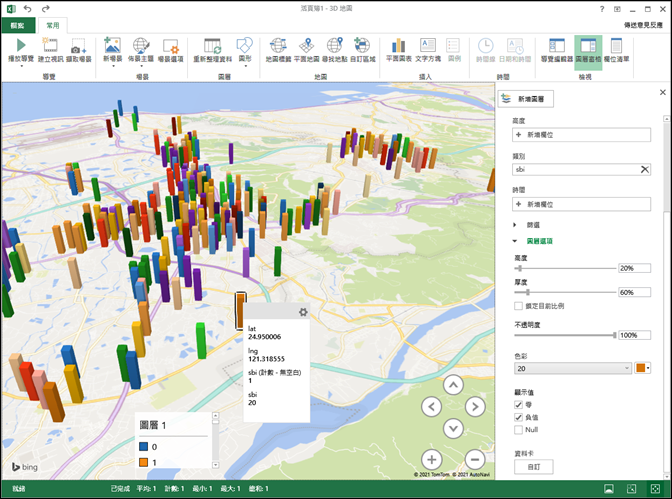Adjust the Thickness (厚度) slider handle
Viewport: 672px width, 499px height.
click(528, 292)
